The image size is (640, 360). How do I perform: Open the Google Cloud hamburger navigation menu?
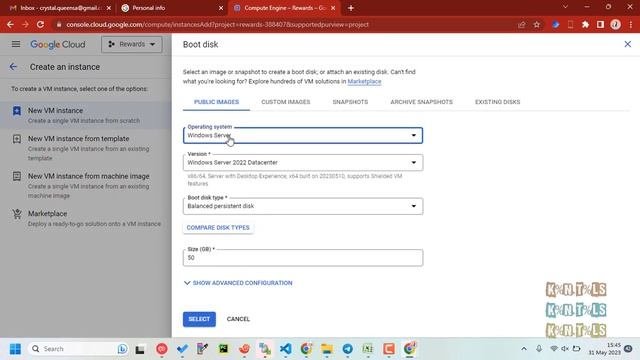click(16, 44)
